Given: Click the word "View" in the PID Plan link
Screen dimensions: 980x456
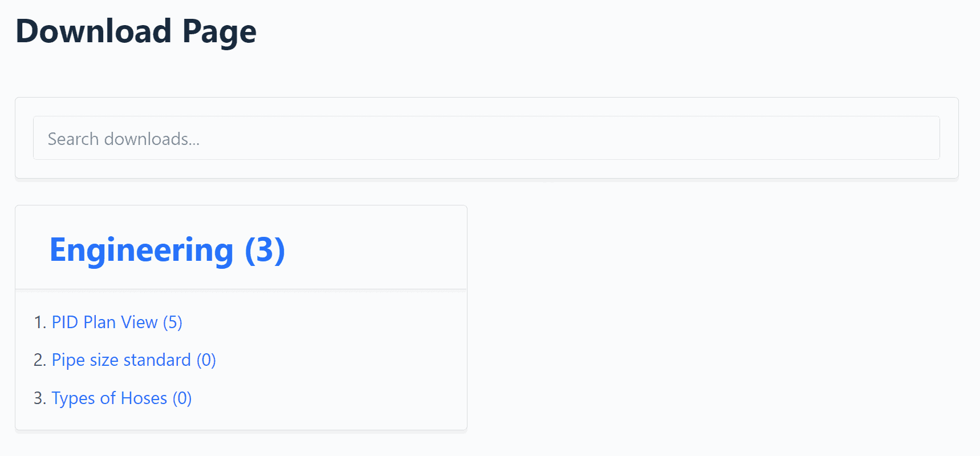Looking at the screenshot, I should pos(139,322).
